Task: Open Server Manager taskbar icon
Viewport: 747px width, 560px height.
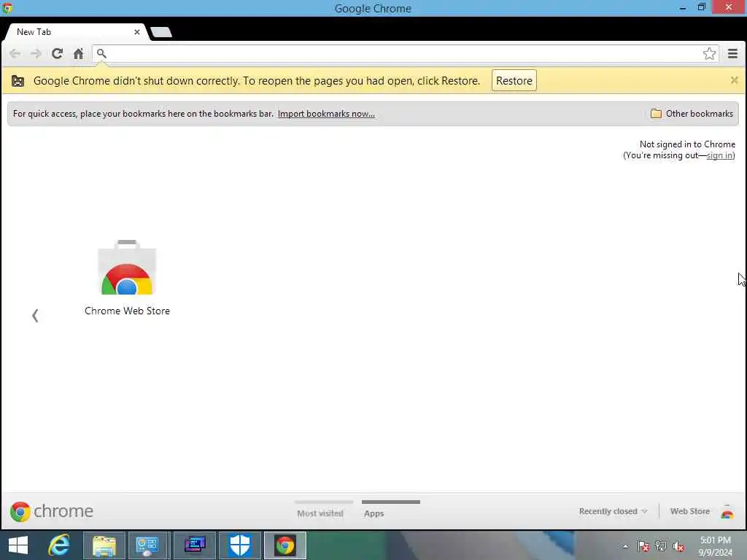Action: [147, 545]
